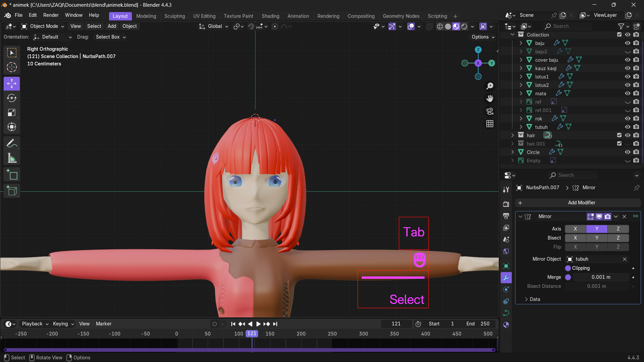Select the Measure tool
This screenshot has height=362, width=644.
click(x=12, y=158)
